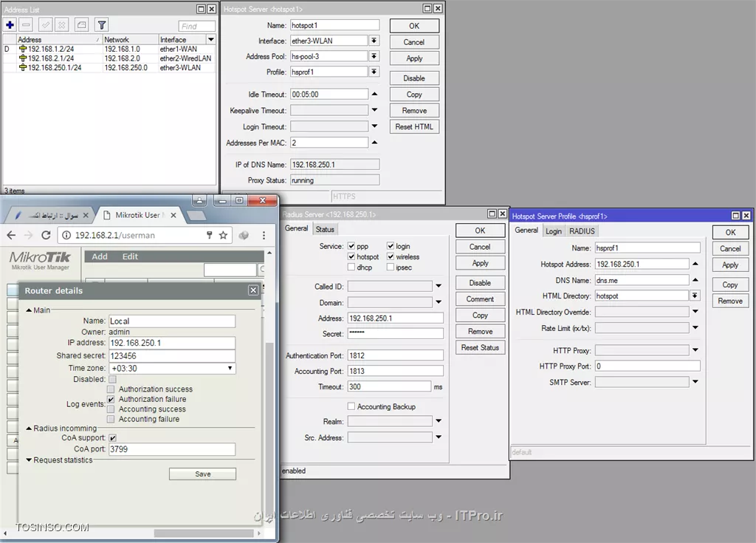Enable the ipsec service checkbox
The image size is (756, 543).
coord(391,267)
